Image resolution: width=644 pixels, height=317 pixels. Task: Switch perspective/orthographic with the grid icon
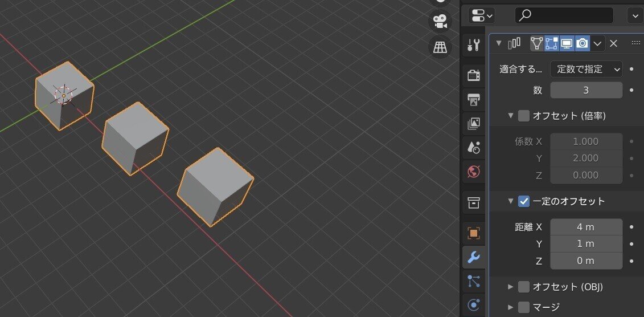[x=440, y=47]
